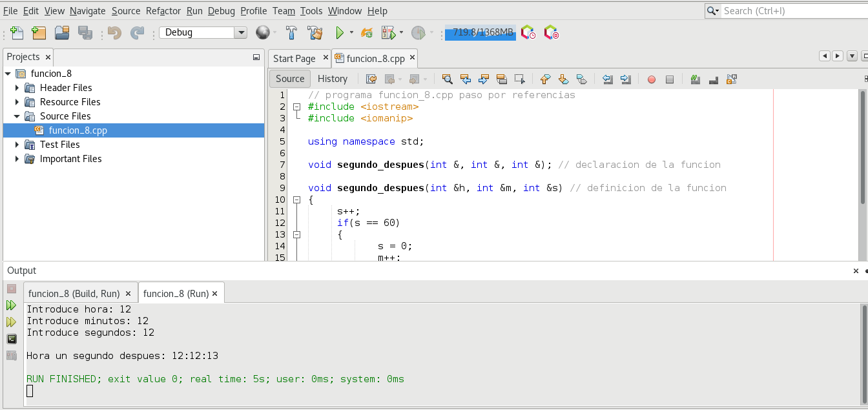
Task: Start macro recording with red circle icon
Action: click(x=651, y=79)
